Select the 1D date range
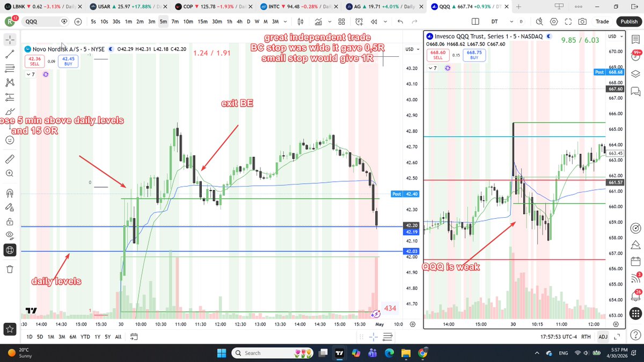 click(x=30, y=337)
